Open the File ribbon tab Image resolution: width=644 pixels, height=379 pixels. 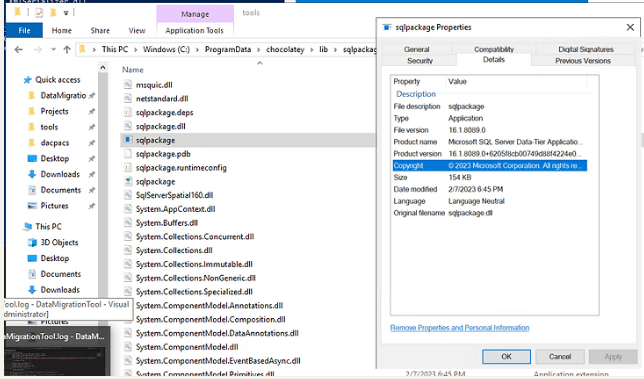coord(24,30)
